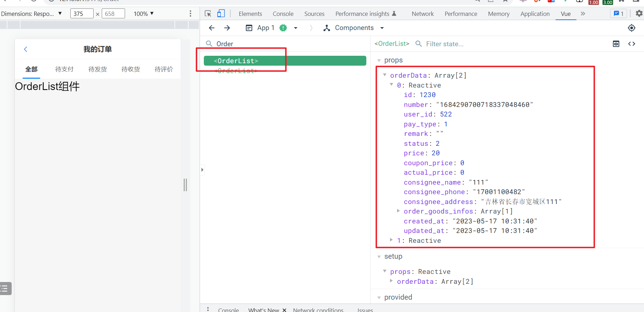This screenshot has height=312, width=644.
Task: Open the console messages badge
Action: click(619, 13)
